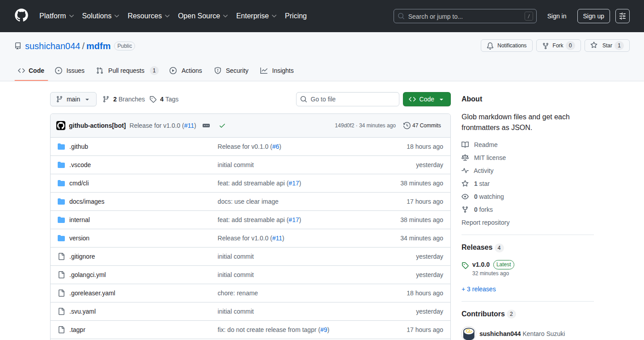Expand the Platform menu
The image size is (644, 340).
click(x=56, y=16)
